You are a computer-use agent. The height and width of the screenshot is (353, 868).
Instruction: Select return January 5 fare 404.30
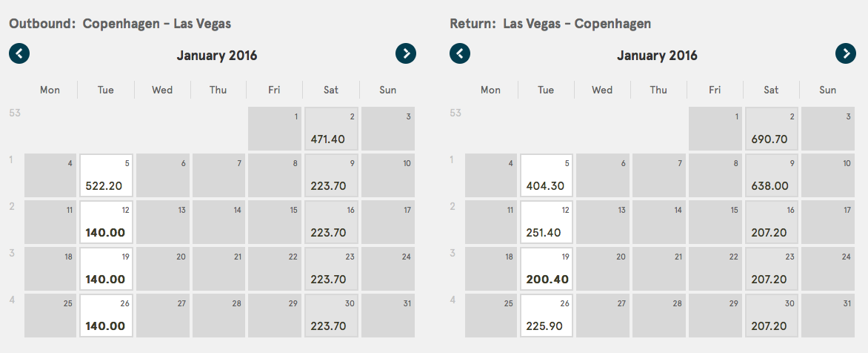[x=547, y=176]
